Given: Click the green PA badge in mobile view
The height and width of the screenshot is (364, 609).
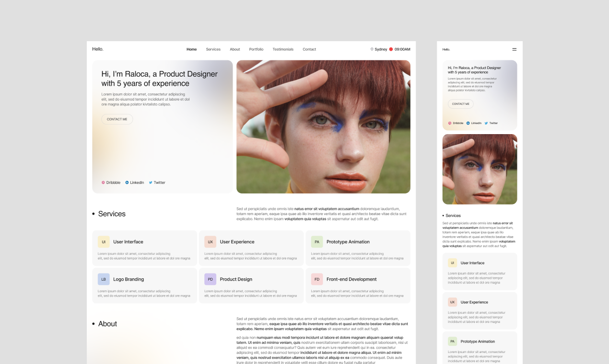Looking at the screenshot, I should point(452,341).
